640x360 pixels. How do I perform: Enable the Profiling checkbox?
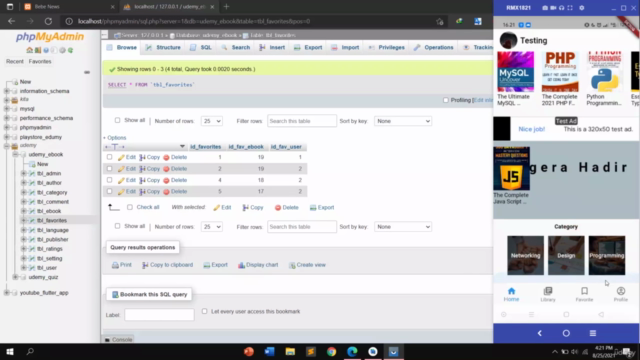(x=446, y=100)
